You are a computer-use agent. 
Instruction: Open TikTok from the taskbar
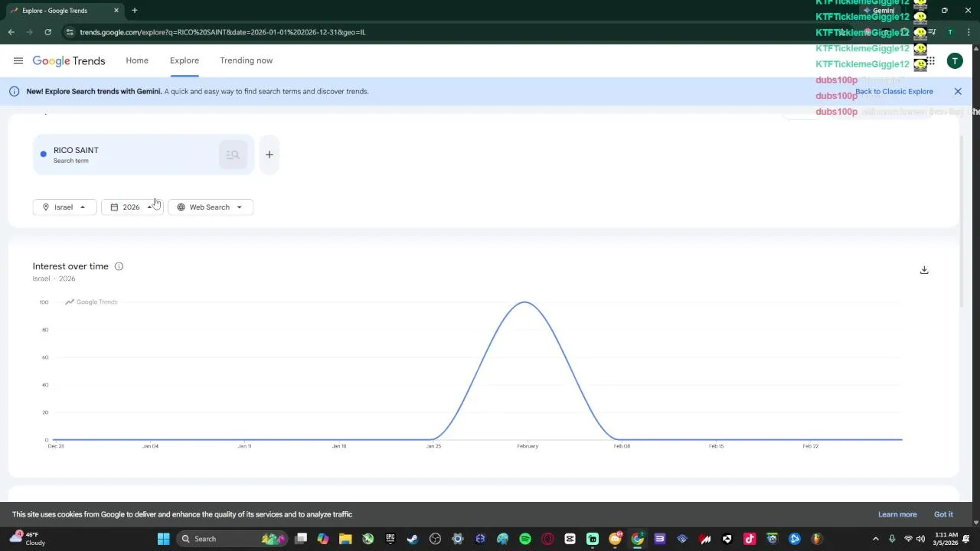pyautogui.click(x=750, y=539)
